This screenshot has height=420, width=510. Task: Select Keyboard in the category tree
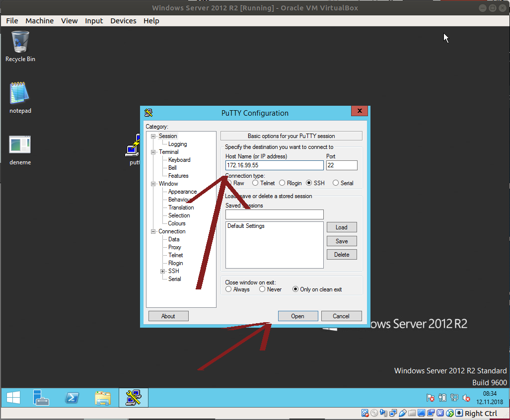(179, 160)
